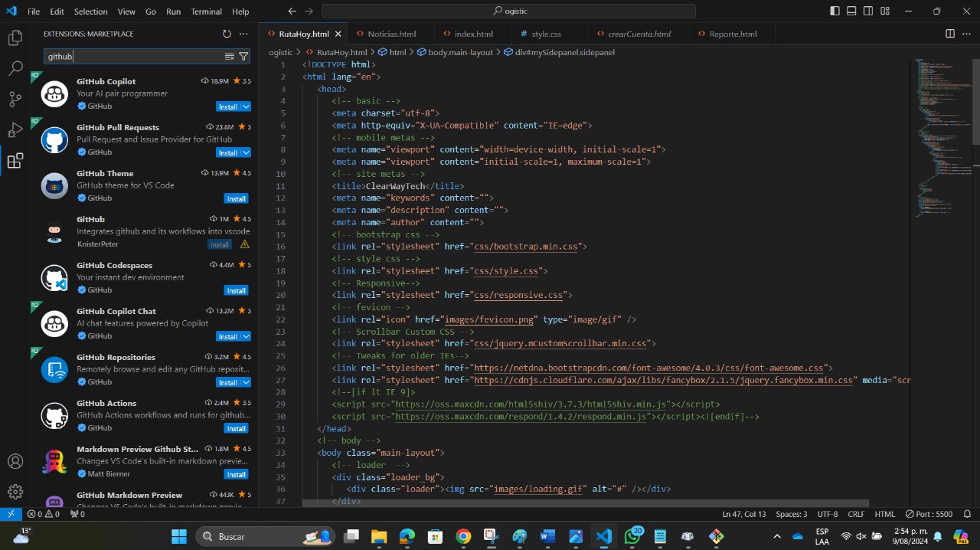Screen dimensions: 980x550
Task: Open the Manage gear icon
Action: (x=15, y=492)
